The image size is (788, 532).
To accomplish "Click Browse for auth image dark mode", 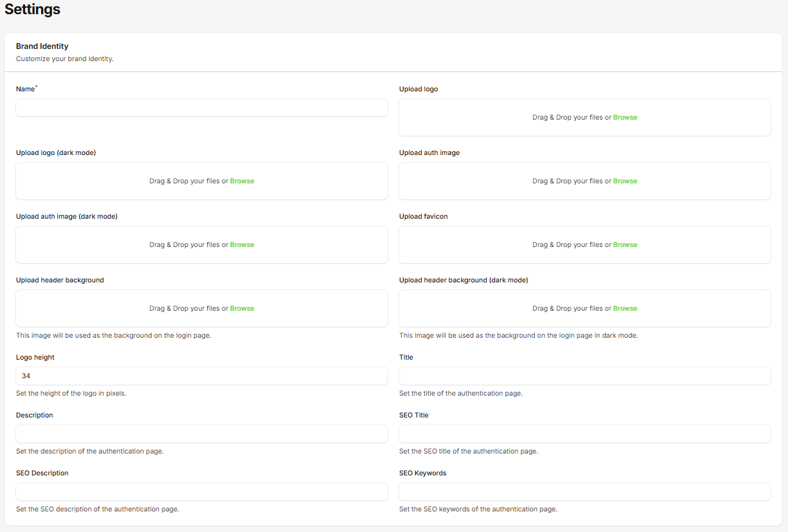I will tap(241, 244).
